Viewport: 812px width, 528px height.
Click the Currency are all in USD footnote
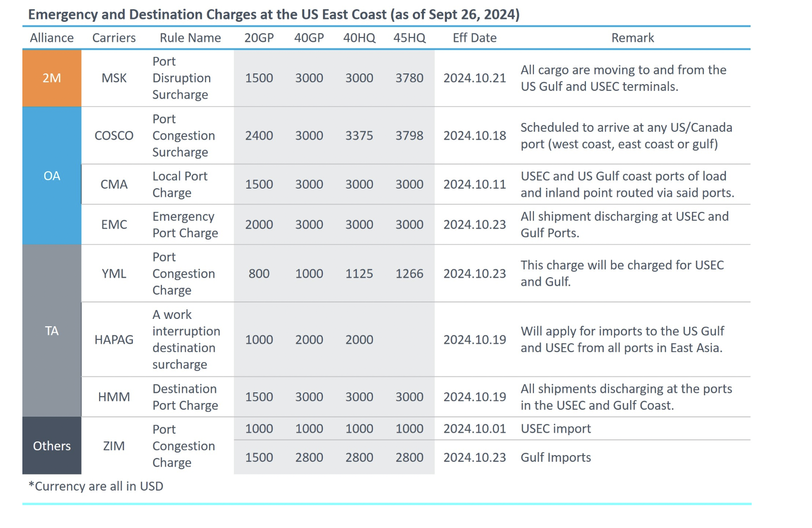click(x=96, y=486)
